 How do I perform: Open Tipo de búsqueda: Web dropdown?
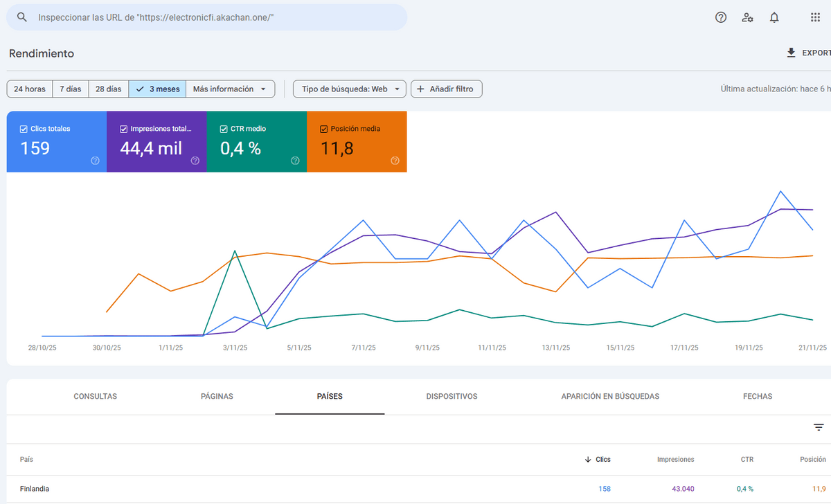(x=349, y=89)
